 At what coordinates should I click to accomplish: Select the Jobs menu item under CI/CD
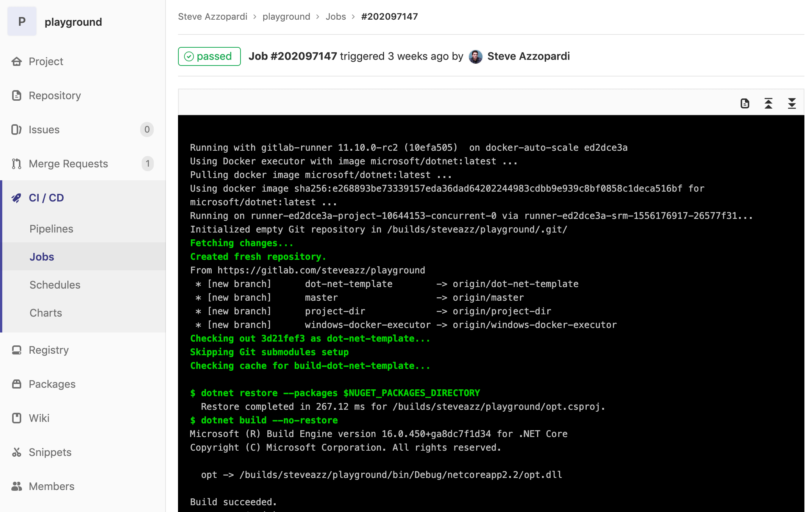pyautogui.click(x=42, y=257)
